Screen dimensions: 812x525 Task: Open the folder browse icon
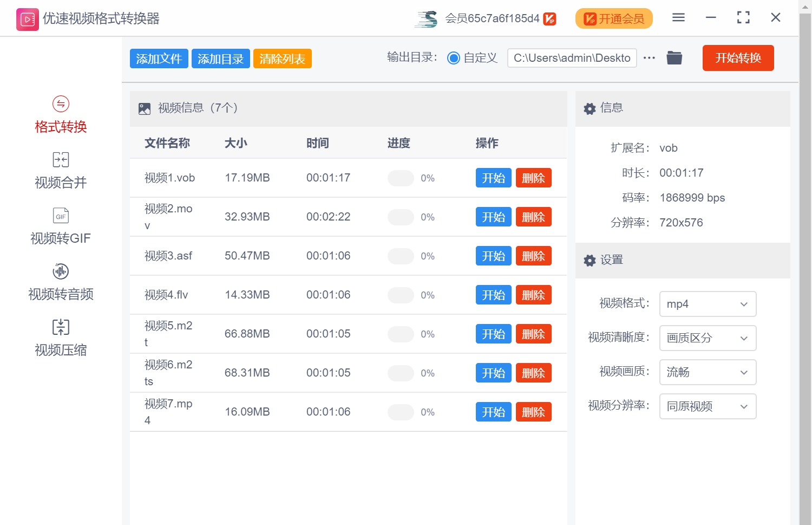tap(674, 57)
